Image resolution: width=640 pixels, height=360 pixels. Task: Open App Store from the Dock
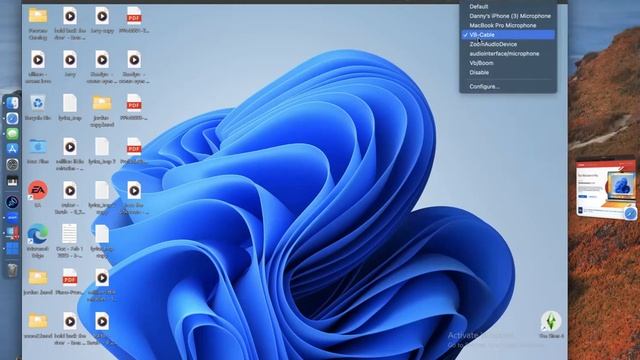tap(12, 149)
